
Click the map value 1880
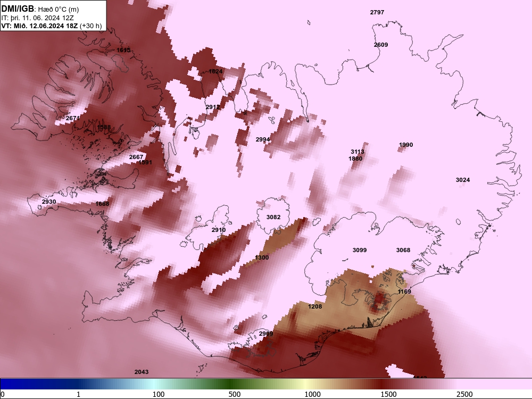pos(355,159)
